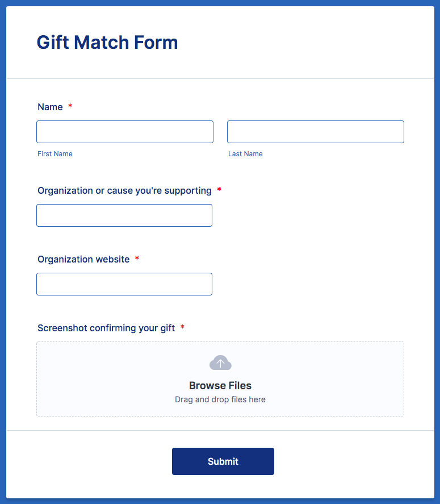
Task: Click the Name field label
Action: (x=50, y=107)
